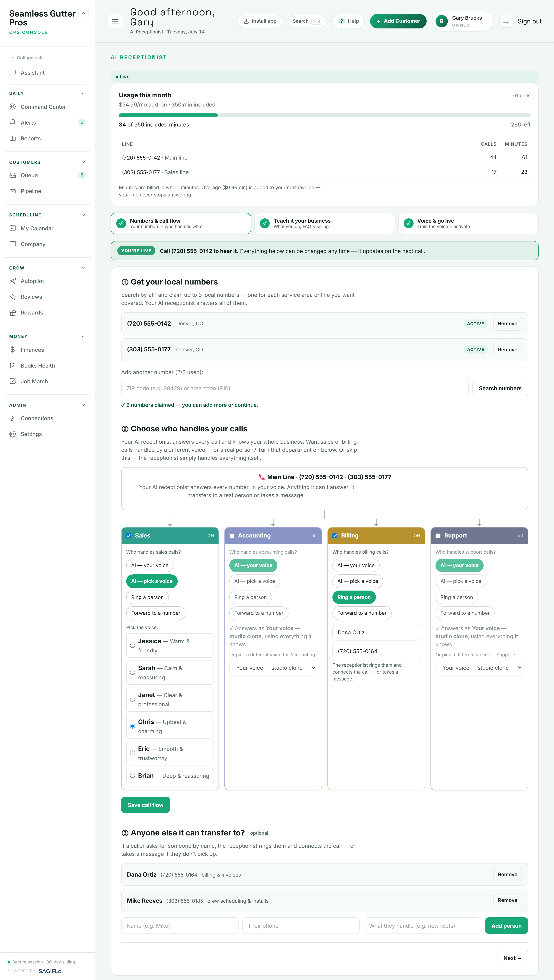Click the Alerts bell icon

[x=13, y=122]
